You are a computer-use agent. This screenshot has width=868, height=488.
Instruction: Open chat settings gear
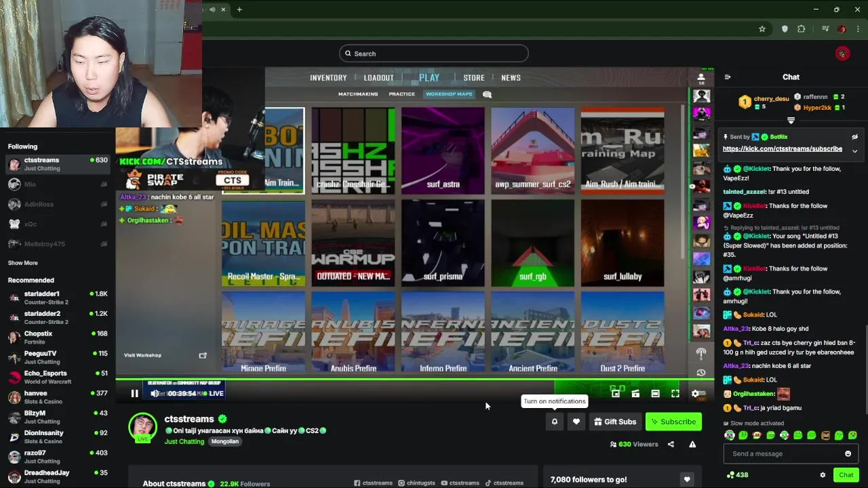823,475
